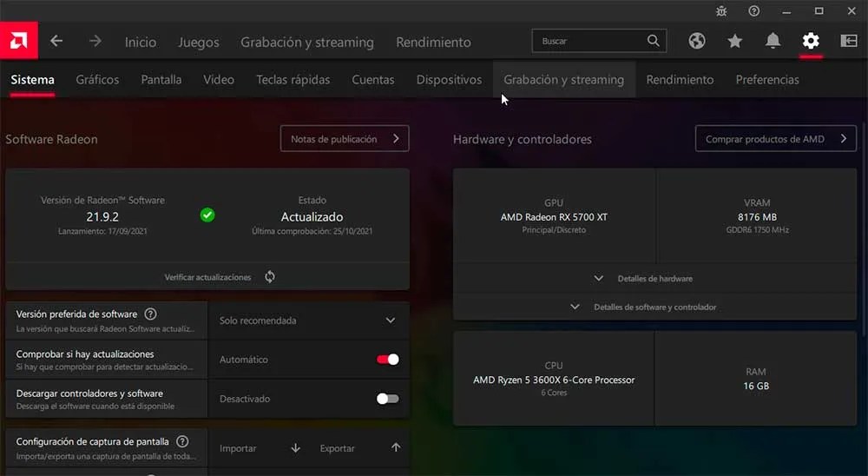The width and height of the screenshot is (868, 476).
Task: Click the 21.9.2 version number
Action: click(x=102, y=216)
